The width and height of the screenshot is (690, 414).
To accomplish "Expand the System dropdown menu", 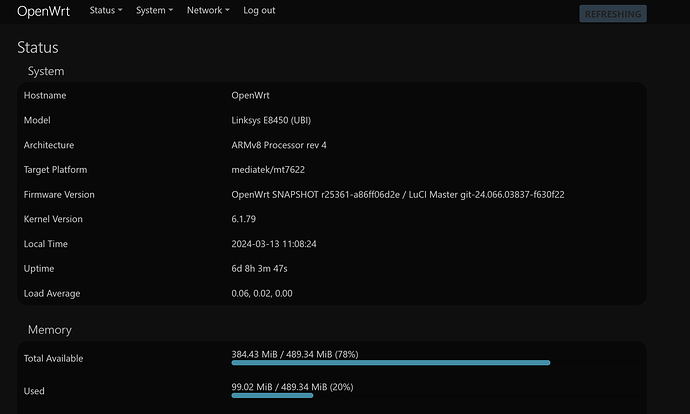I will point(154,10).
